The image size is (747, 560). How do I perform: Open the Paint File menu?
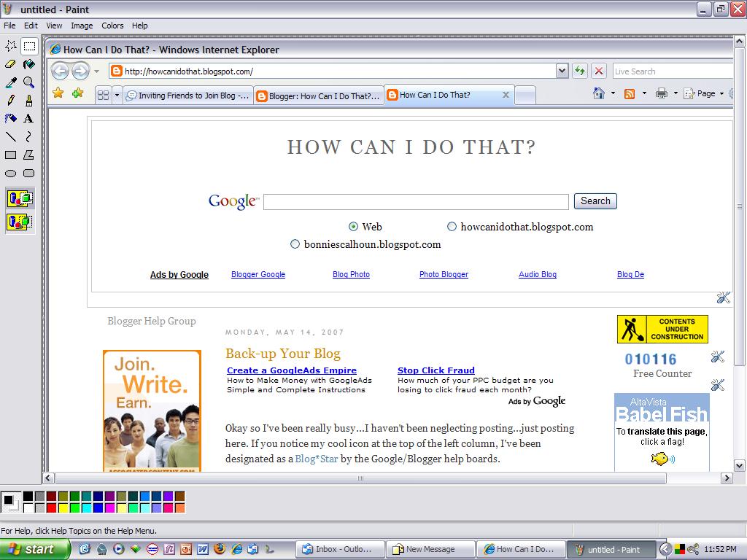coord(9,26)
